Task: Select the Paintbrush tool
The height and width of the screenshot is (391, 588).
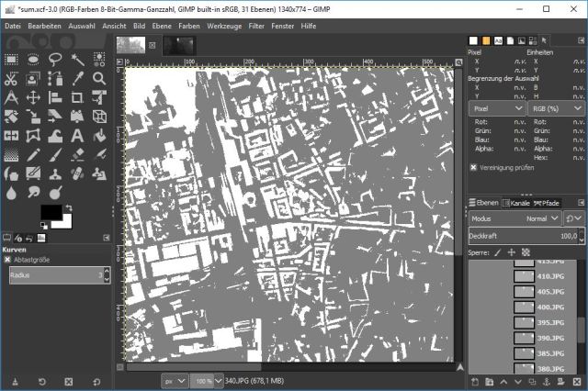Action: pyautogui.click(x=55, y=155)
